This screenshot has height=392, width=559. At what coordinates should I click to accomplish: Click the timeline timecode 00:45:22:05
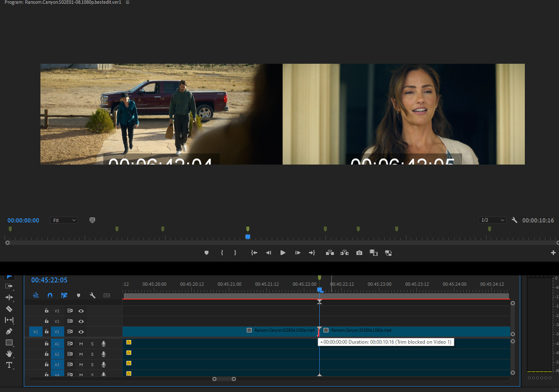coord(49,280)
